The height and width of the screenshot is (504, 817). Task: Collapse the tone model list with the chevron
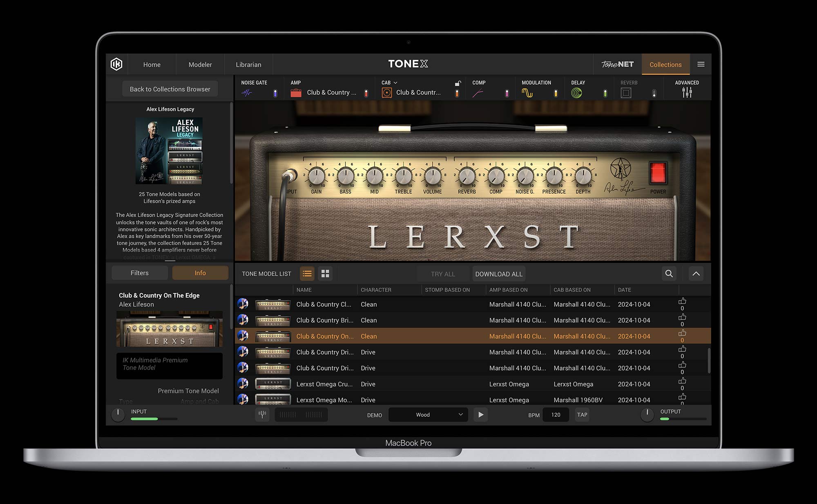coord(696,274)
